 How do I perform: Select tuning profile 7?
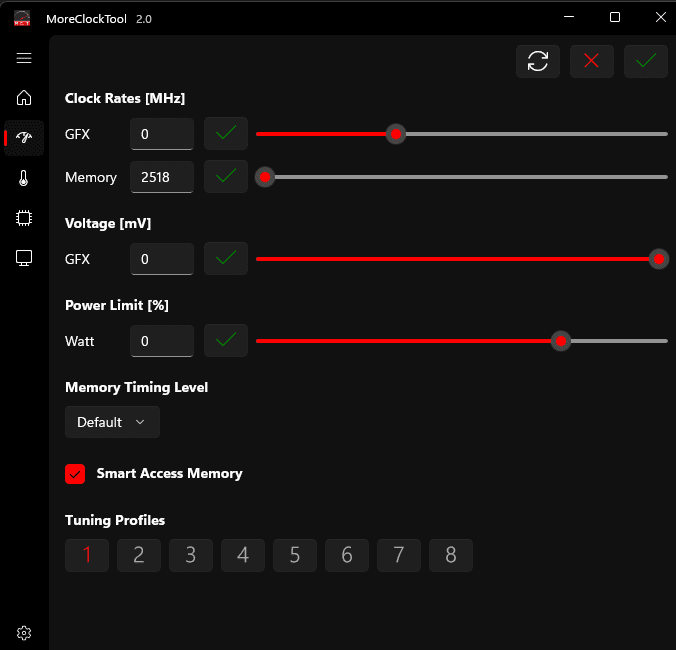(399, 555)
